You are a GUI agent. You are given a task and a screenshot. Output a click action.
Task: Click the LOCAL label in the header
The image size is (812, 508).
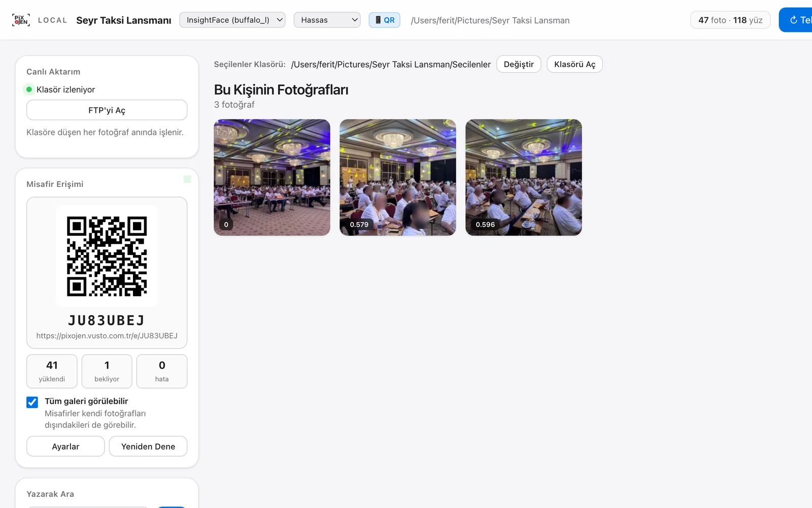click(52, 20)
